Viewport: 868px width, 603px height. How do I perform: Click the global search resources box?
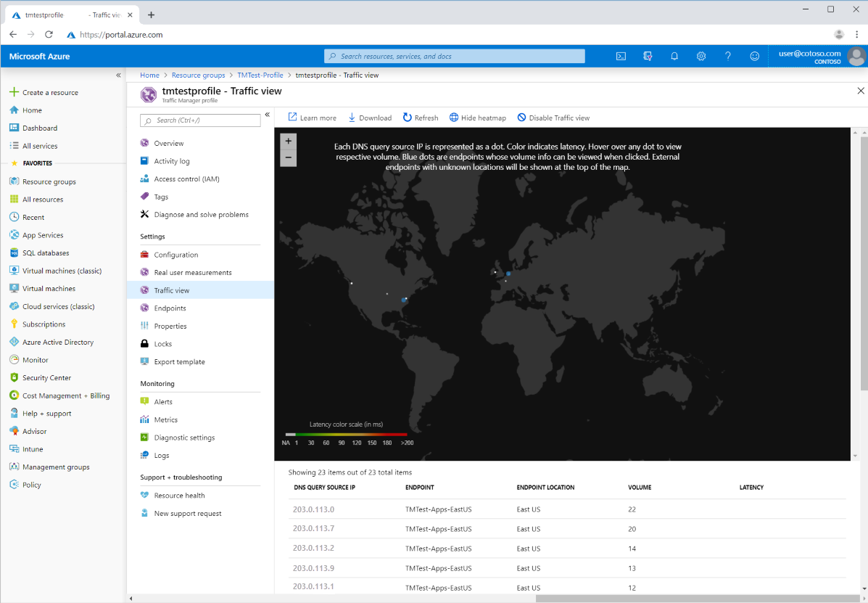coord(455,56)
